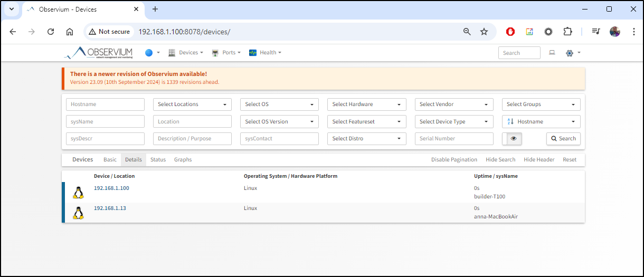
Task: Click the Serial Number field
Action: click(x=454, y=138)
